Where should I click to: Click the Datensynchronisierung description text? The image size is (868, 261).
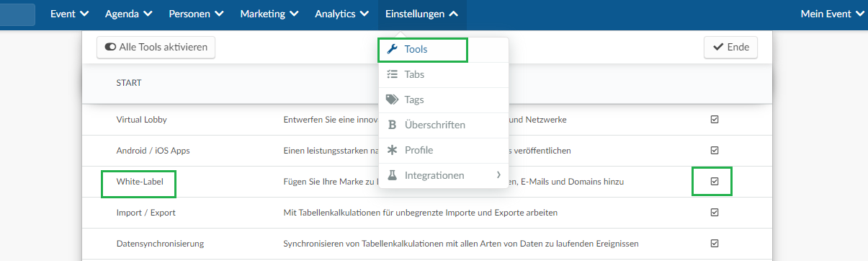pos(461,244)
